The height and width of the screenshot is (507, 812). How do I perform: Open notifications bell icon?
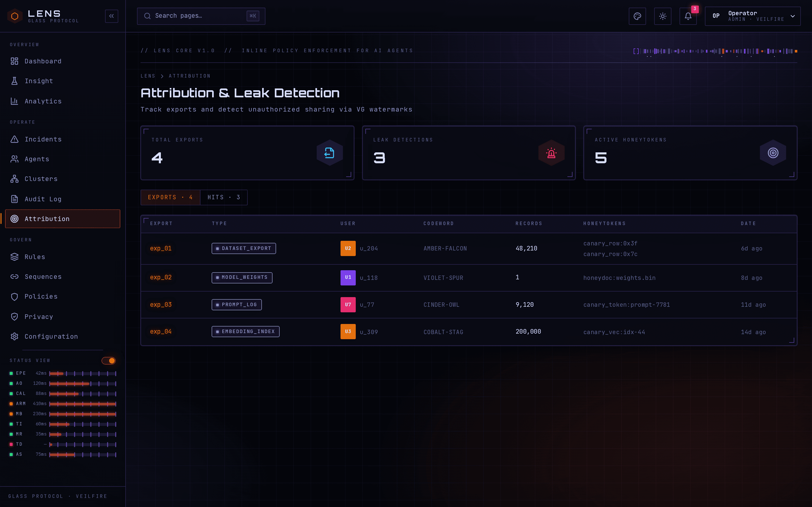pos(688,16)
